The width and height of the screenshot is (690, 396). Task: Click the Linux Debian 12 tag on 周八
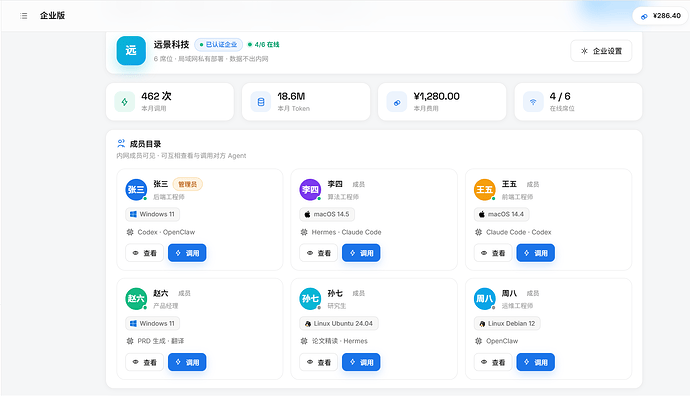click(x=507, y=323)
